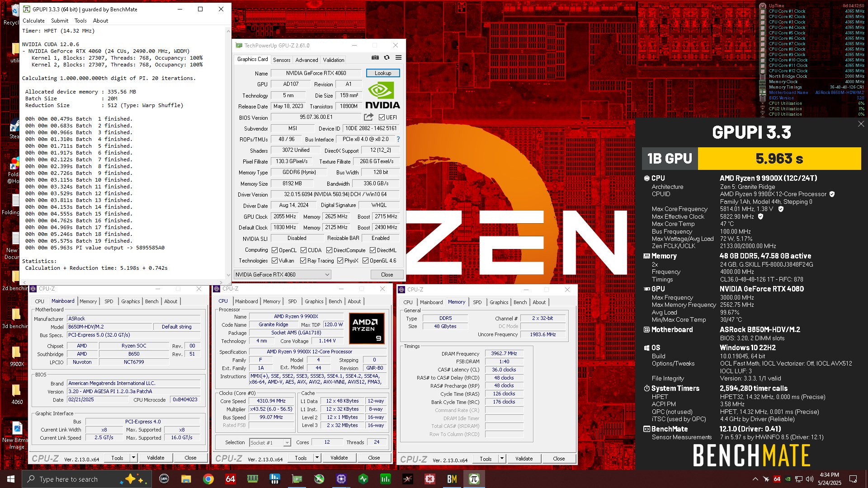Open the green bar-chart taskbar icon

[x=386, y=479]
